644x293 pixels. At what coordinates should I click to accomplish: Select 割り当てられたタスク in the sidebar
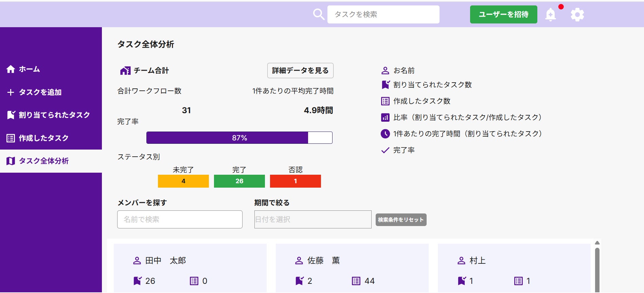[x=54, y=115]
